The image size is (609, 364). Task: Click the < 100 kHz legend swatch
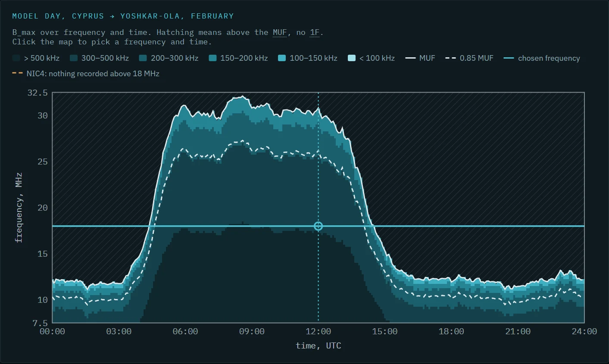tap(352, 58)
